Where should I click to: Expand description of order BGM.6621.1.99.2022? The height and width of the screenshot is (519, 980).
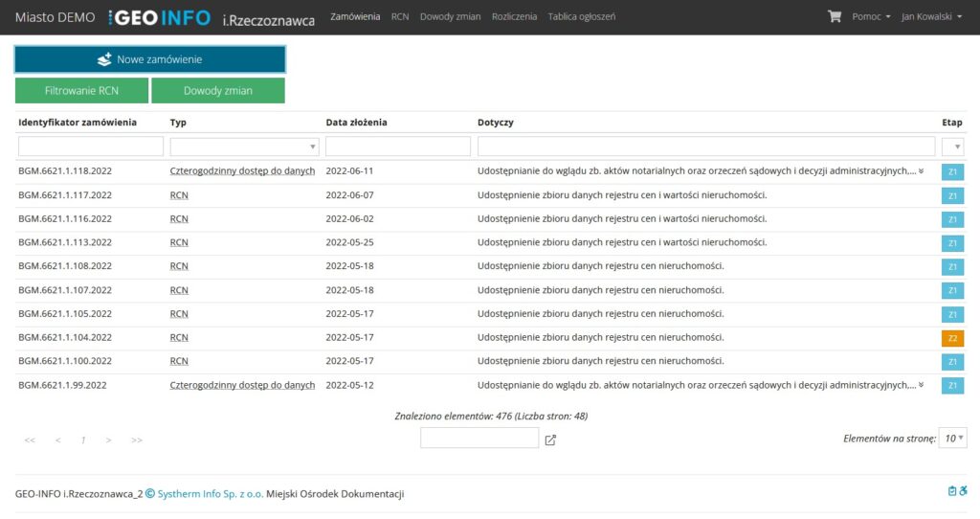click(x=922, y=385)
